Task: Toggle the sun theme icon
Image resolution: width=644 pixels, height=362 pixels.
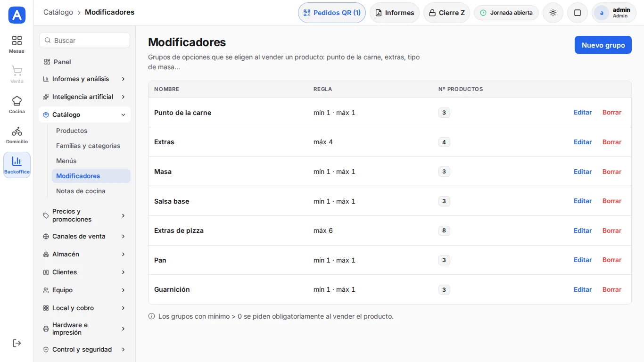Action: (553, 13)
